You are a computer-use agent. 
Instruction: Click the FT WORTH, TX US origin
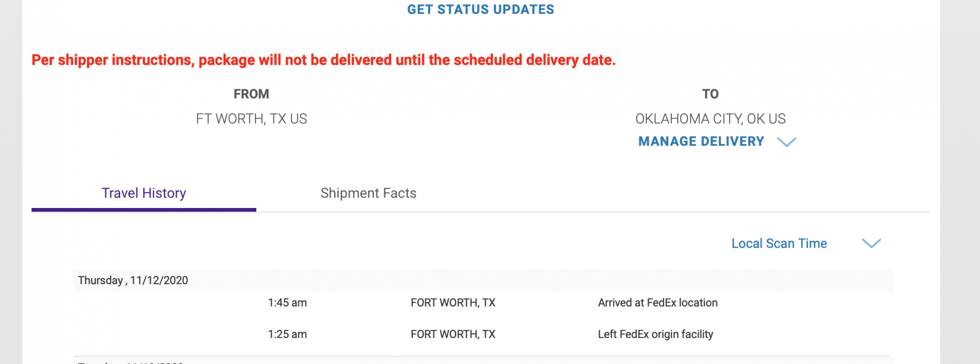(x=251, y=119)
